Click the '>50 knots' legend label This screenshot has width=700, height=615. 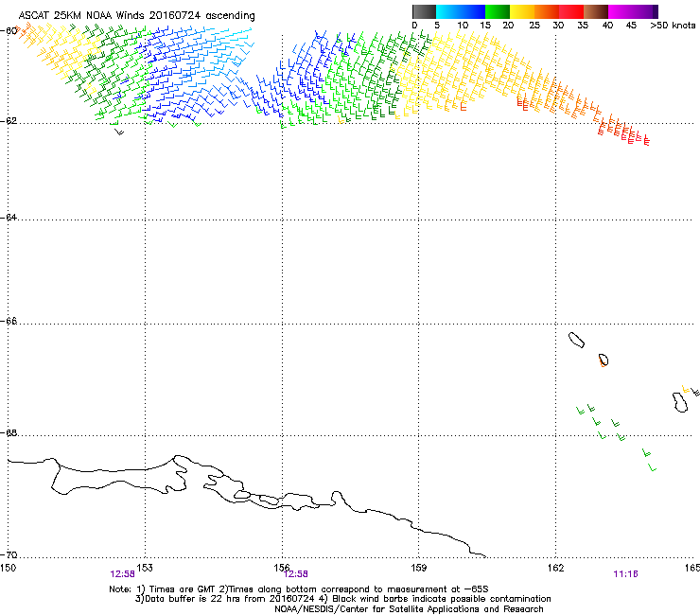673,26
